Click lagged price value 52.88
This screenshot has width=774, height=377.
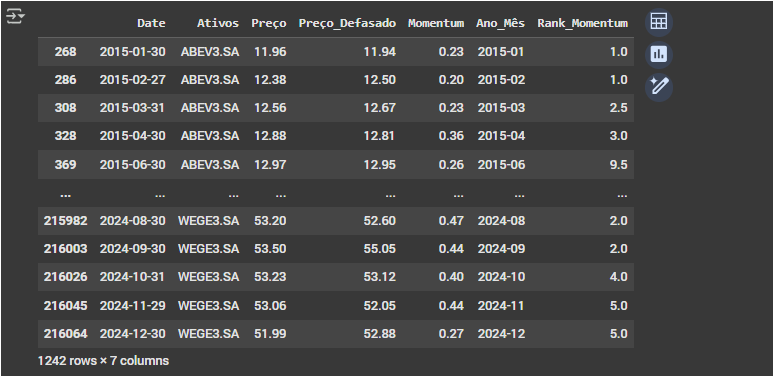pyautogui.click(x=380, y=334)
